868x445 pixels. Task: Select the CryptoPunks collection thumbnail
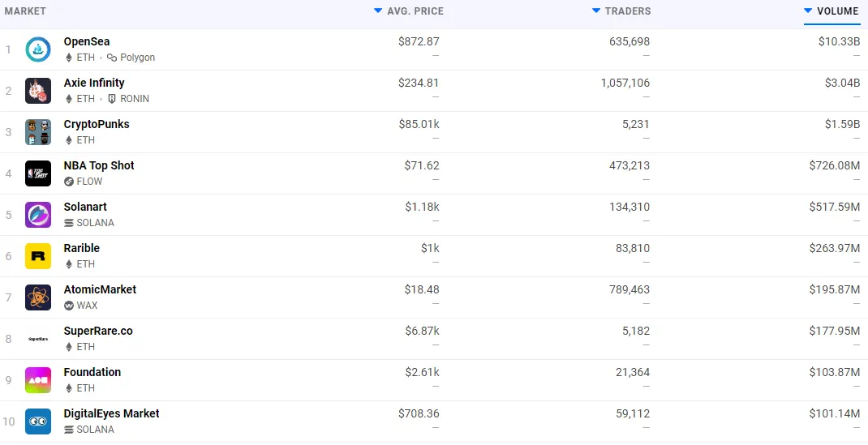tap(38, 132)
